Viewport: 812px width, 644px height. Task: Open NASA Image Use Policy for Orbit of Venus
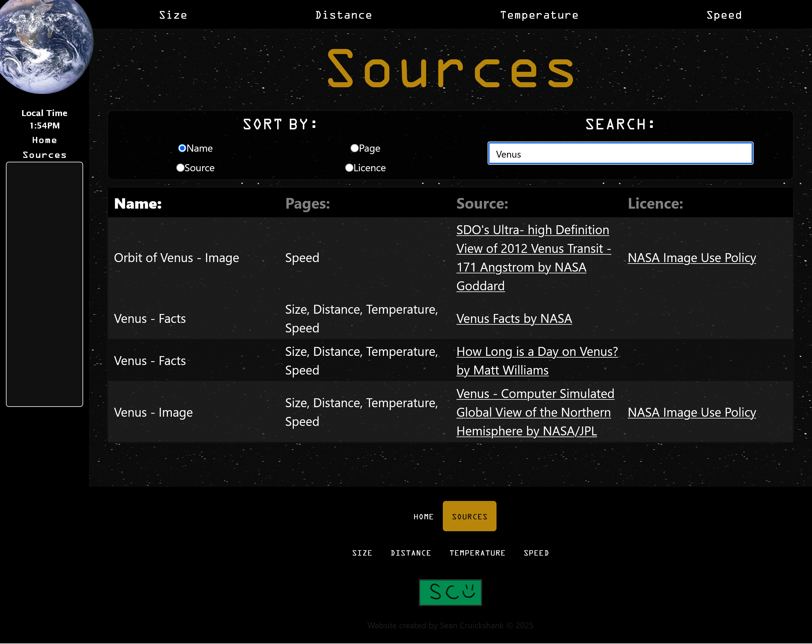692,258
